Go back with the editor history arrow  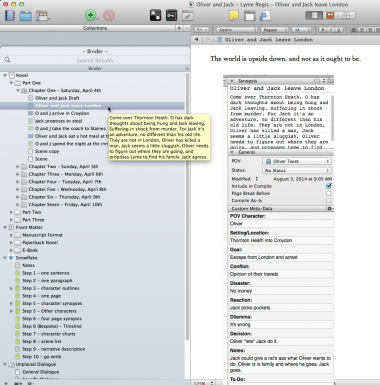(196, 39)
